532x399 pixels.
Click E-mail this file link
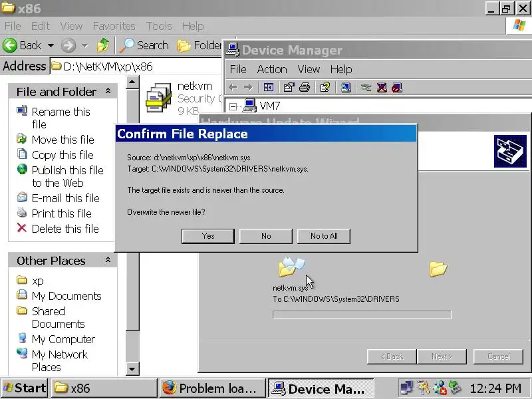click(65, 198)
